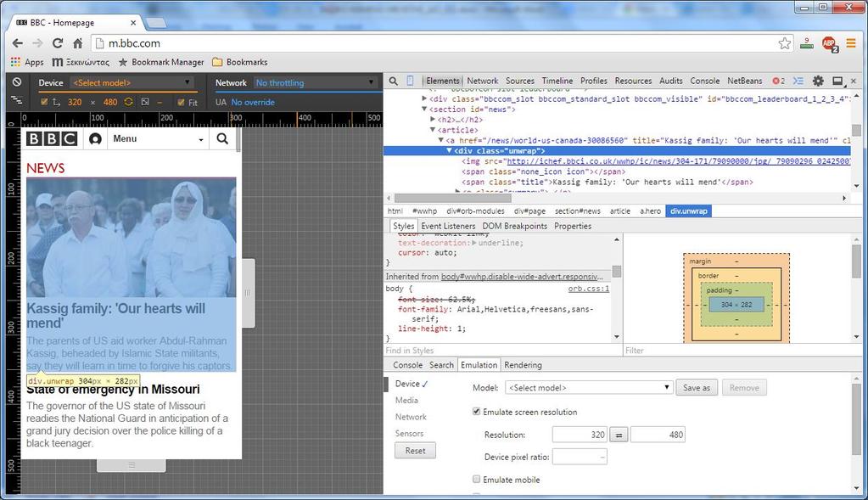
Task: Click the Device pixel ratio input field
Action: [580, 457]
